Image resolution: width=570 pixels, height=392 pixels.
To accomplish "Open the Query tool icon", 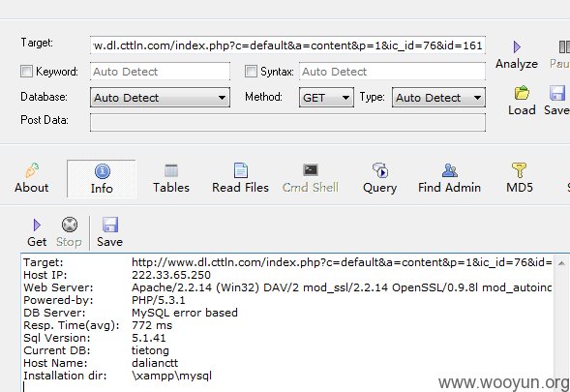I will point(380,170).
